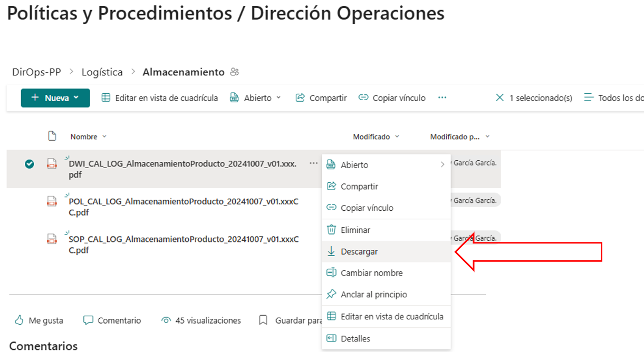Image resolution: width=644 pixels, height=352 pixels.
Task: Open the SOP_CAL_LOG_AlmacenamientoProducto PDF file name
Action: pyautogui.click(x=184, y=239)
